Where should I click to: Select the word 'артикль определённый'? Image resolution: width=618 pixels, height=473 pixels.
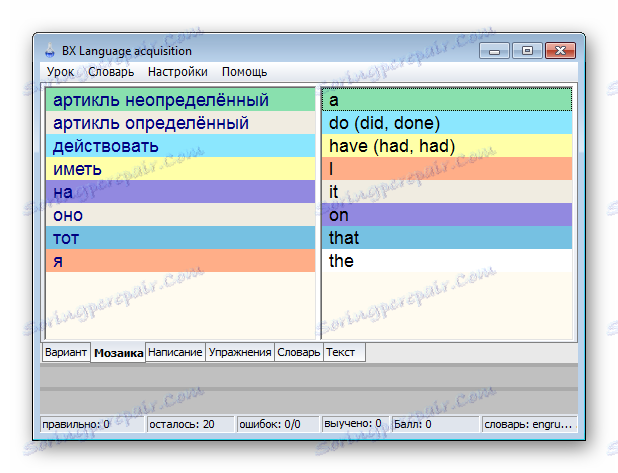181,123
